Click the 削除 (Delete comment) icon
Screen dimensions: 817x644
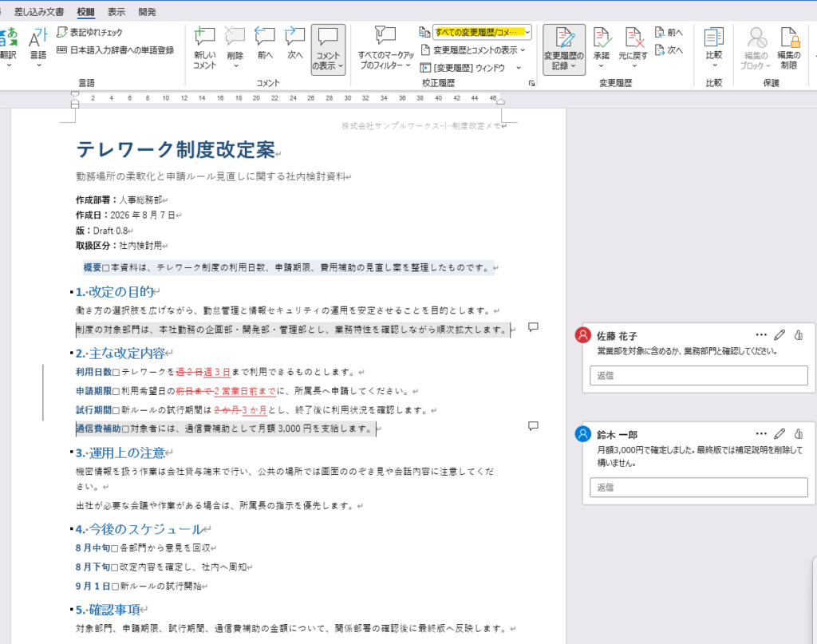tap(235, 37)
